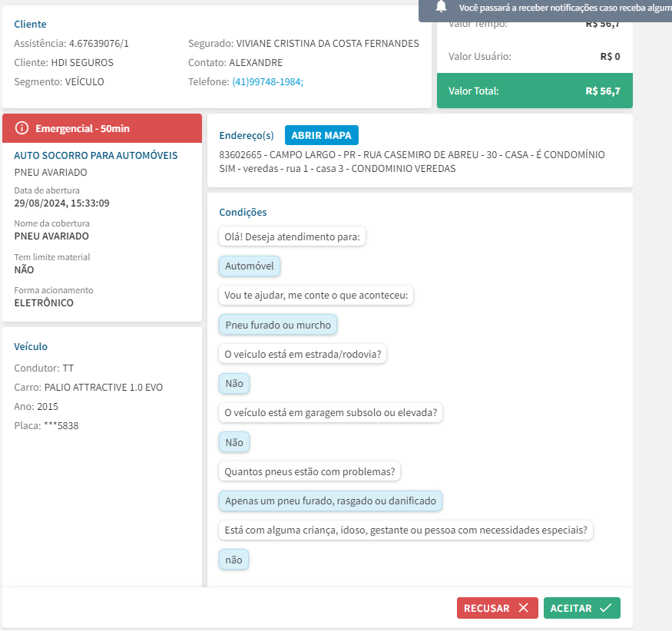Click the red Emergencial - 50min banner

coord(102,128)
